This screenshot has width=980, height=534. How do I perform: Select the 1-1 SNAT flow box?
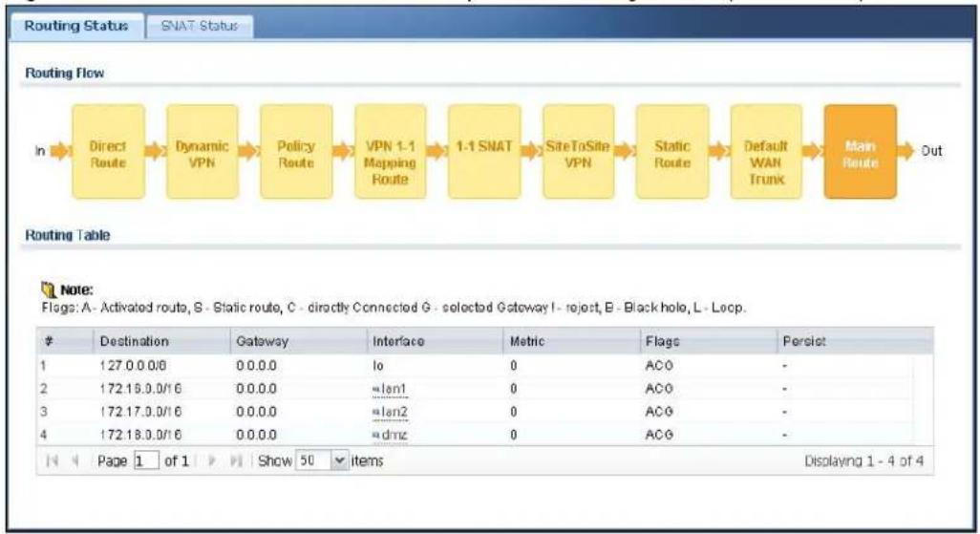tap(483, 152)
